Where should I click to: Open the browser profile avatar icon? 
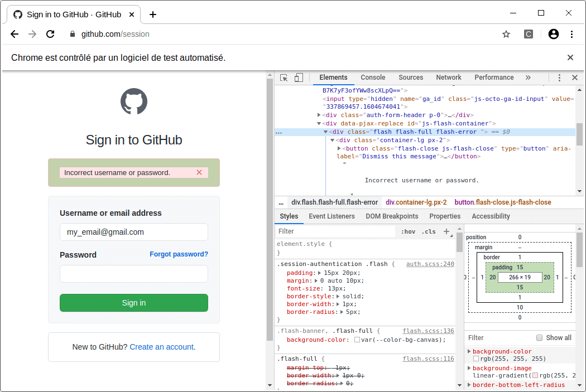(553, 34)
